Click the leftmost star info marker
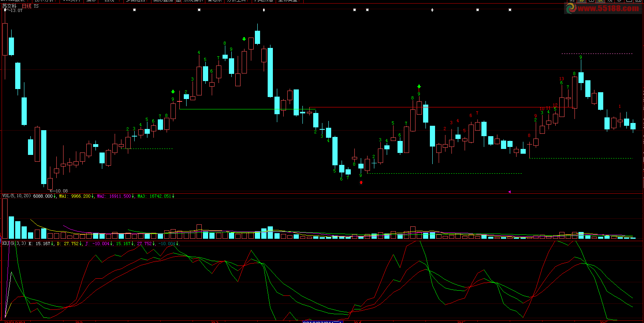This screenshot has width=644, height=323. (x=134, y=10)
